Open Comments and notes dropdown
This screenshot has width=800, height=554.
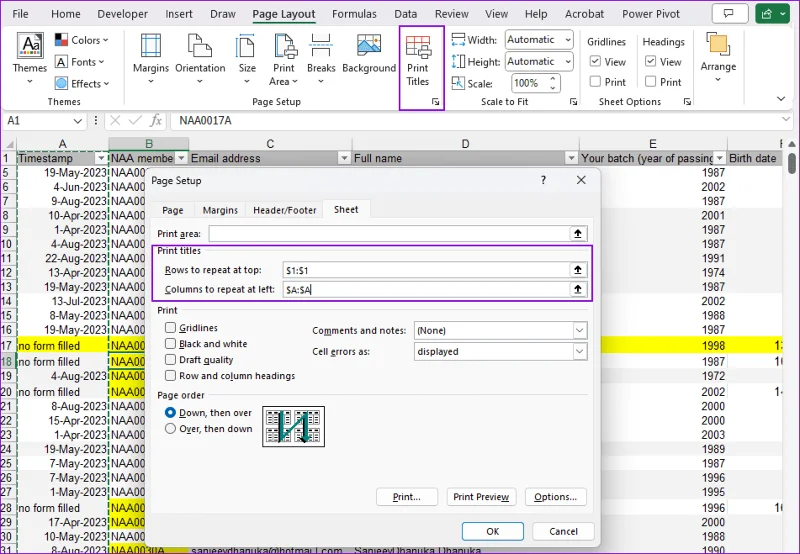tap(580, 331)
